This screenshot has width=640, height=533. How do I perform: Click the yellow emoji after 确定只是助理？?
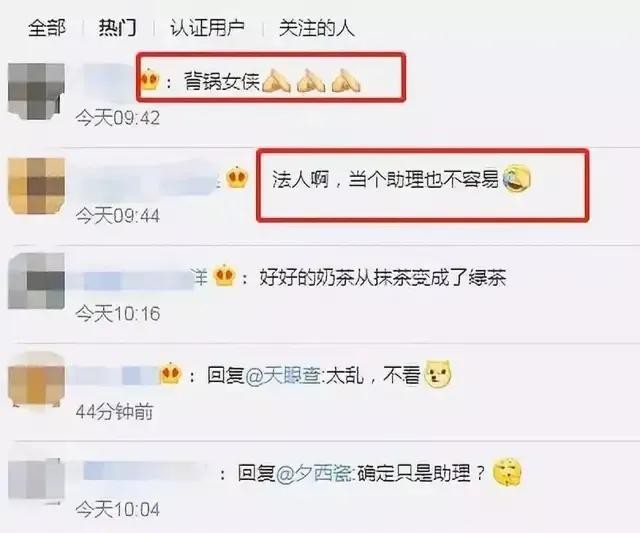point(507,472)
